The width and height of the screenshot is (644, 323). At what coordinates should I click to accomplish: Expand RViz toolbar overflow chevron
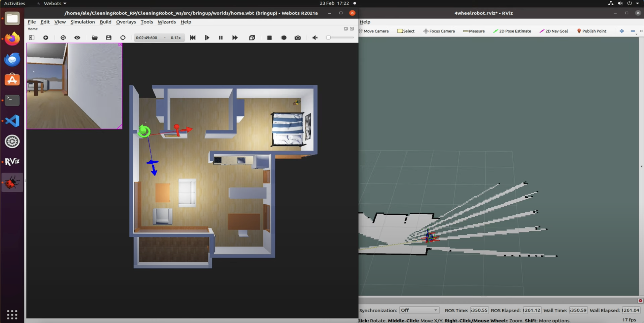641,31
